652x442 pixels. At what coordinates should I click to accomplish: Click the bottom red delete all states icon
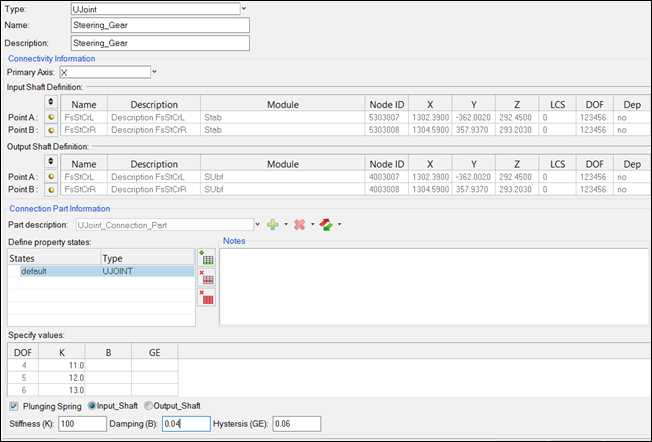tap(208, 297)
